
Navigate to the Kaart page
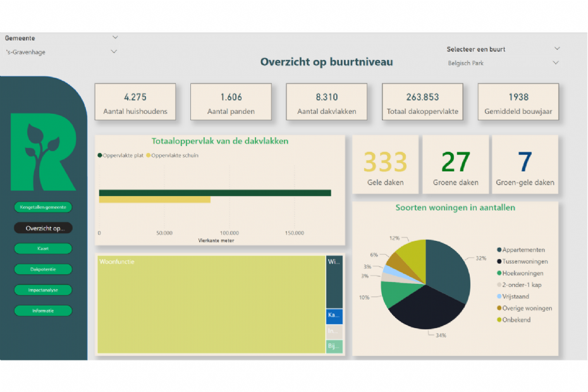[42, 248]
